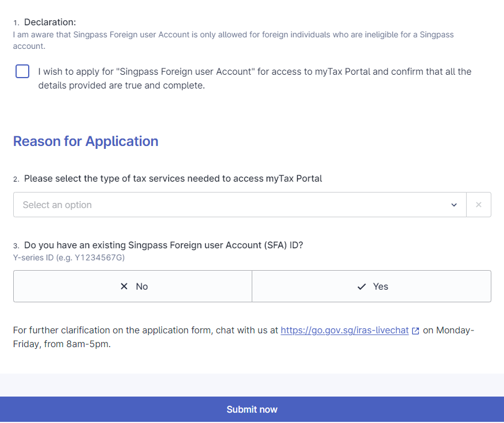Click the external link icon beside the livechat URL
Viewport: 504px width, 423px height.
click(415, 331)
